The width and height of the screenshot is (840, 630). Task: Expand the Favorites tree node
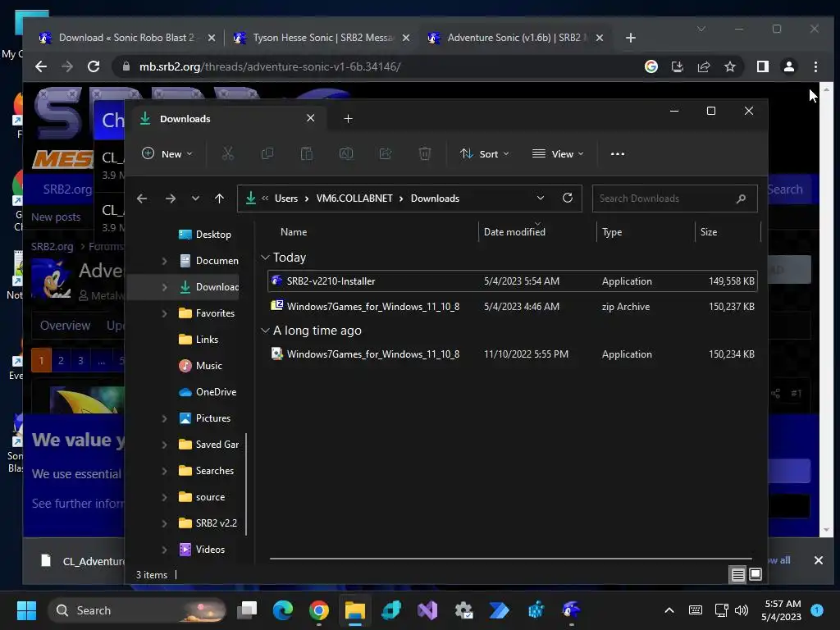tap(164, 313)
